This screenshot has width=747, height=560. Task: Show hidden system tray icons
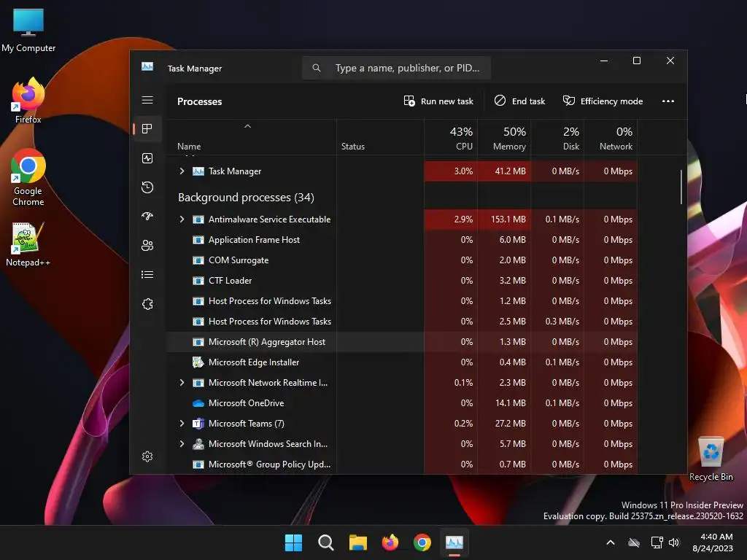click(x=611, y=542)
